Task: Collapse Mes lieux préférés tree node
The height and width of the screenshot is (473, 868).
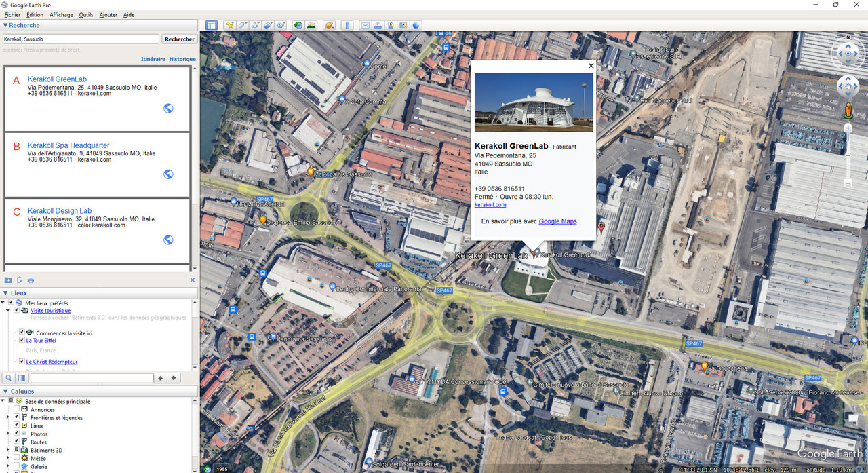Action: pos(3,303)
